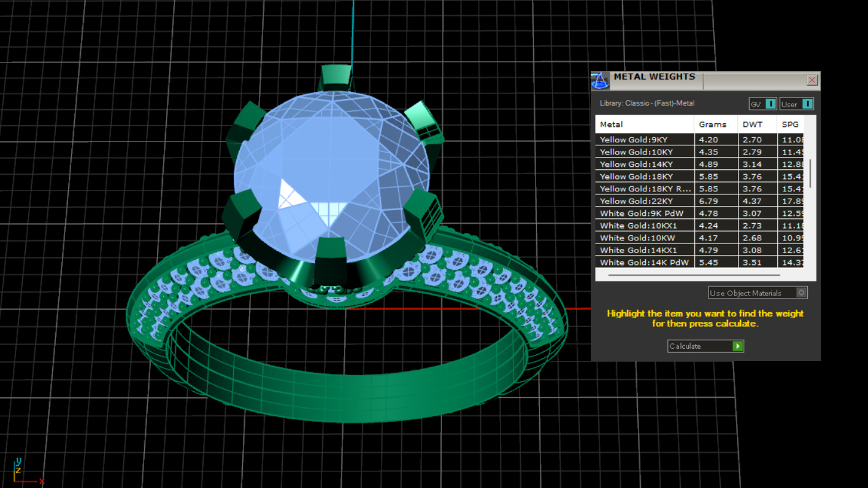Click the Metal column header
Viewport: 868px width, 488px height.
click(x=645, y=124)
